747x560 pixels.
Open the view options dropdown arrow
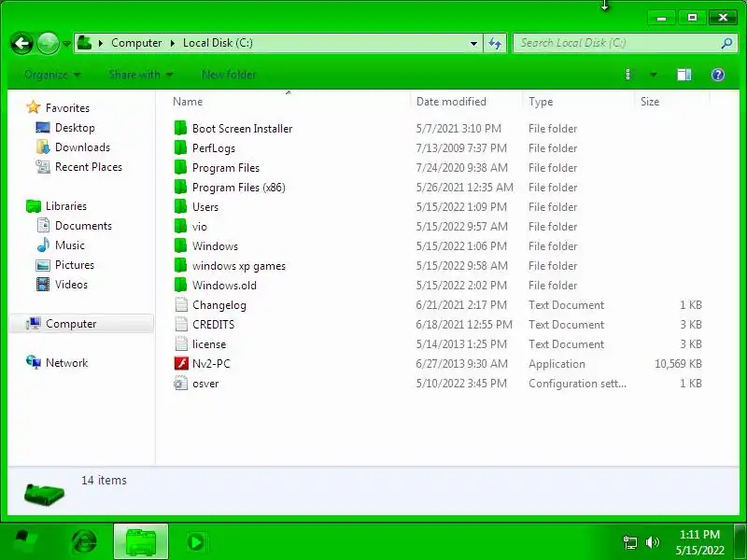coord(653,75)
